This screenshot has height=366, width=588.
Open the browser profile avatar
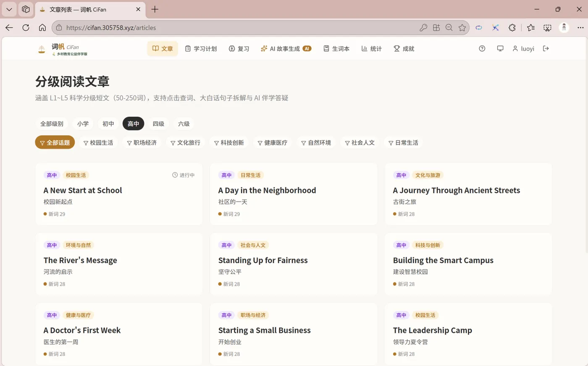[x=564, y=28]
